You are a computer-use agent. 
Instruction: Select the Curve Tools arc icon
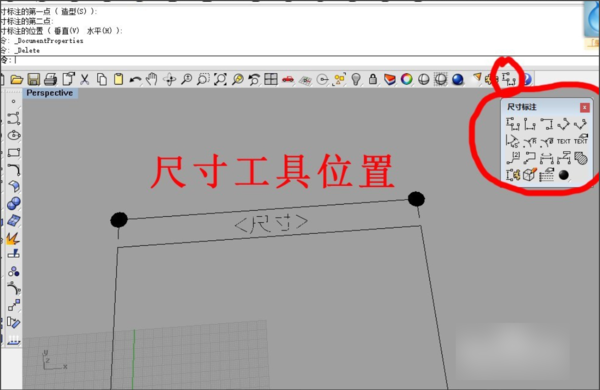14,288
